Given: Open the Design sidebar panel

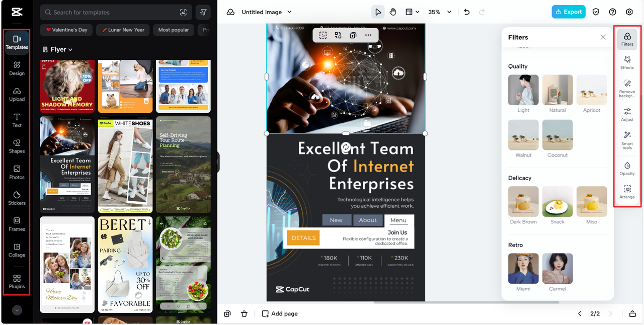Looking at the screenshot, I should click(x=17, y=68).
